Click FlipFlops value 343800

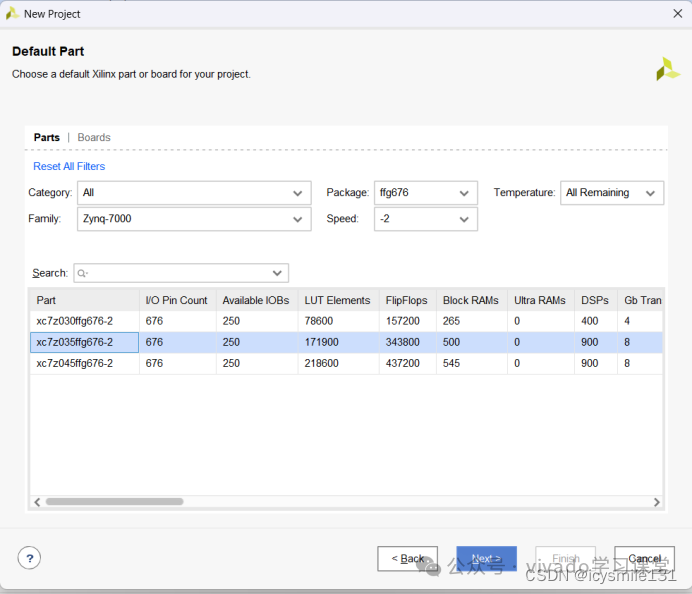(402, 342)
